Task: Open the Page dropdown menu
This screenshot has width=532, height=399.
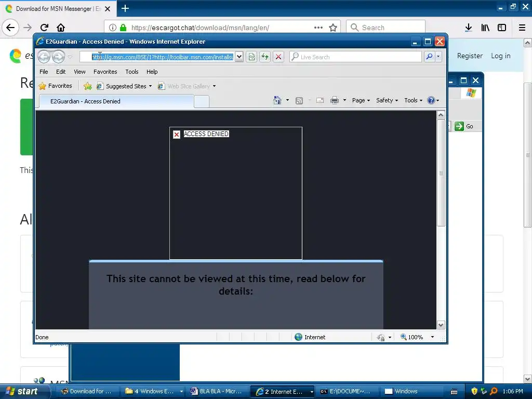Action: (361, 100)
